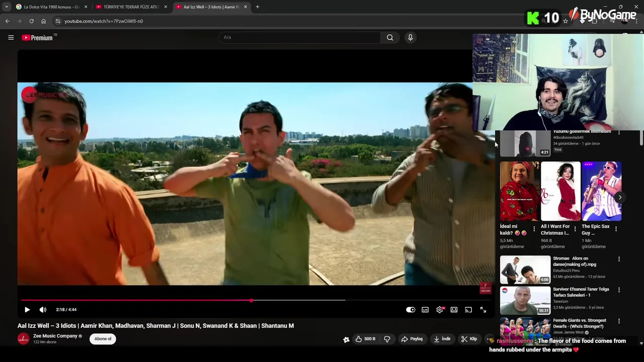Open more options for Stromae video
This screenshot has height=362, width=644.
[x=619, y=259]
